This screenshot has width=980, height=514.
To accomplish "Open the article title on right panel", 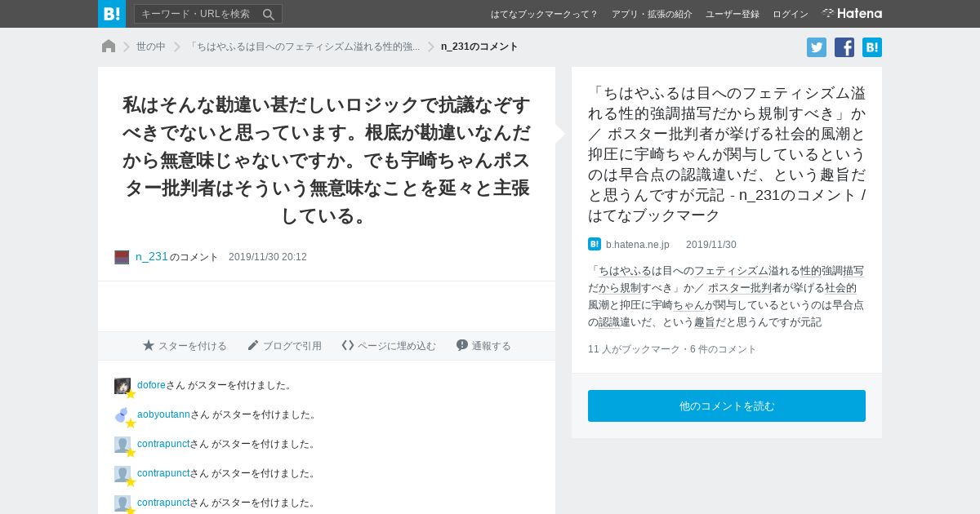I will (x=727, y=154).
